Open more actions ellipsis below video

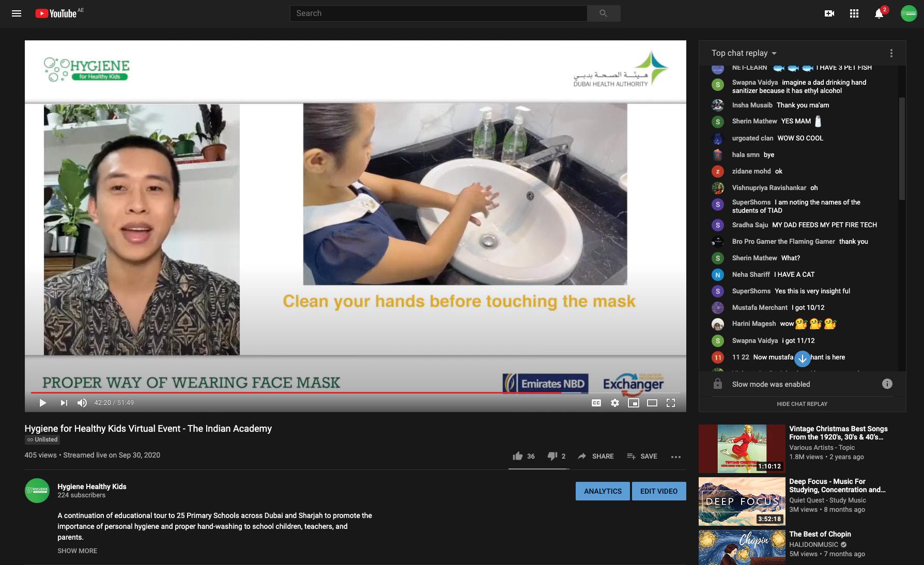675,457
